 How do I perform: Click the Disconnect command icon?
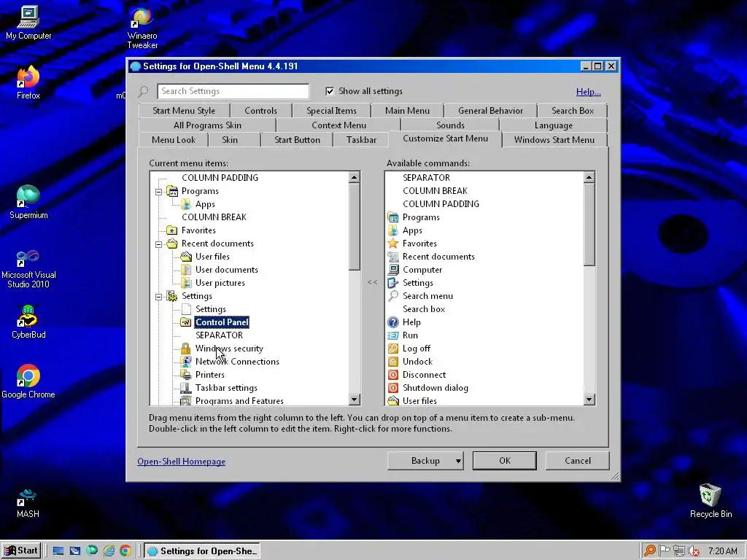[393, 375]
